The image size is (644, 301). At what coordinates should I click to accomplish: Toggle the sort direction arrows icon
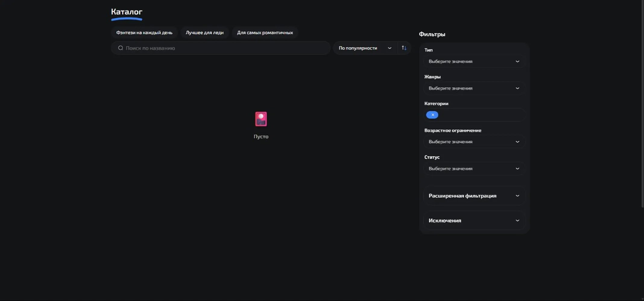coord(404,48)
